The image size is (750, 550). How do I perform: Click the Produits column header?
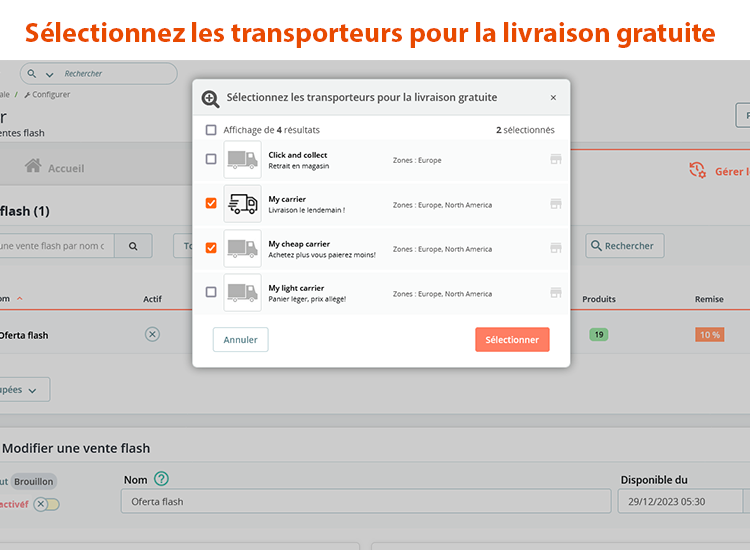point(599,299)
